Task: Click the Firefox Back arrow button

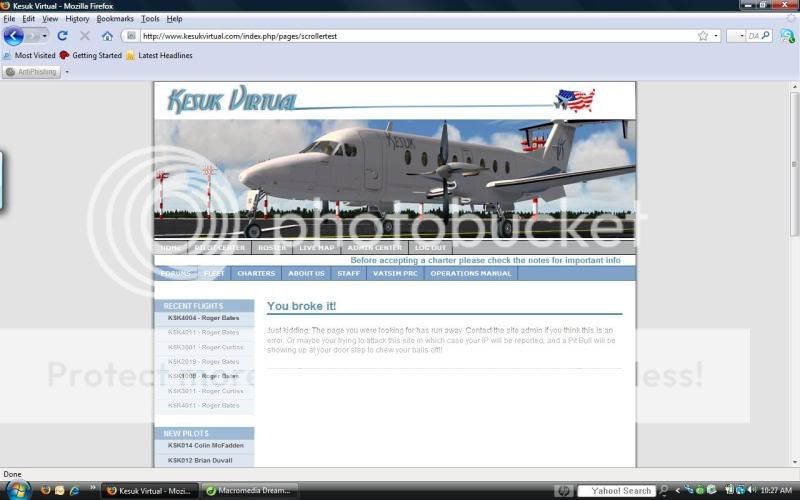Action: tap(14, 36)
